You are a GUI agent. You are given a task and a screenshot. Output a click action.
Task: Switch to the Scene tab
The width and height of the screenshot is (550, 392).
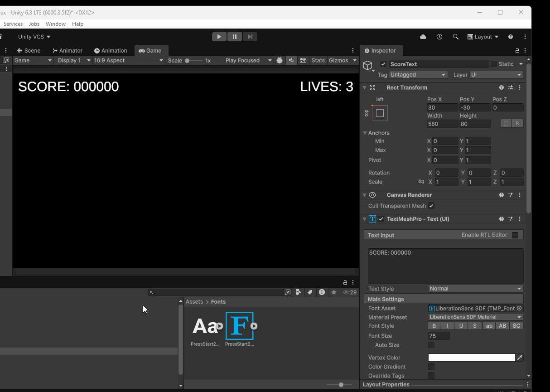click(29, 51)
